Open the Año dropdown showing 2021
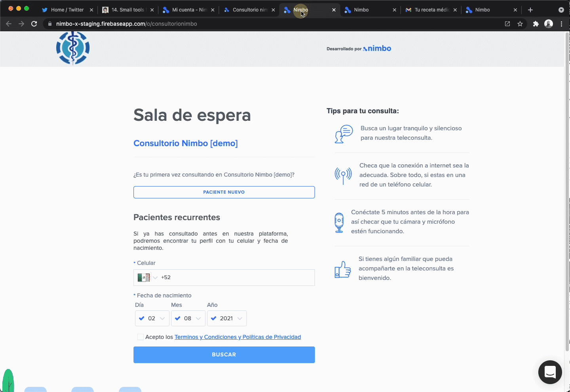The width and height of the screenshot is (570, 392). coord(227,318)
